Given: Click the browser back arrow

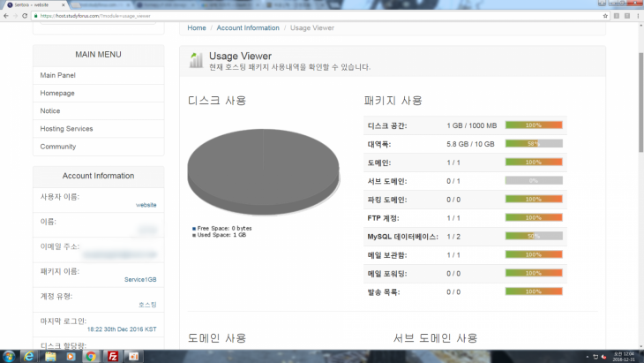Looking at the screenshot, I should coord(5,16).
